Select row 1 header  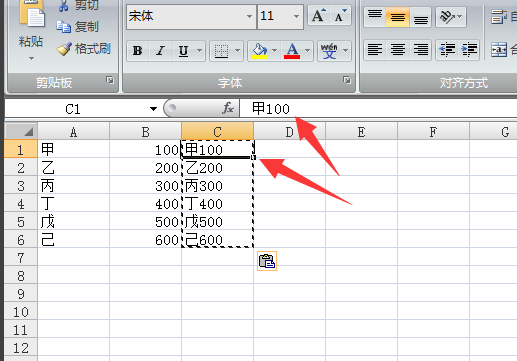[21, 149]
